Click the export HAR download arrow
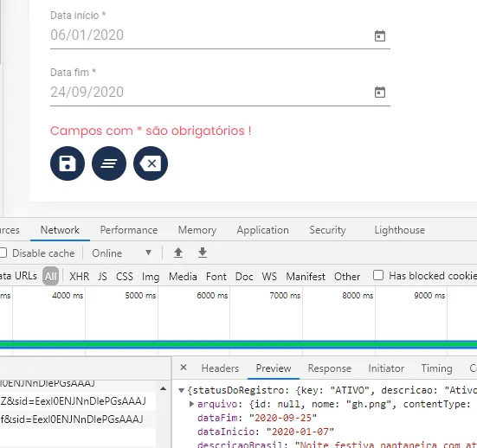 pos(203,253)
